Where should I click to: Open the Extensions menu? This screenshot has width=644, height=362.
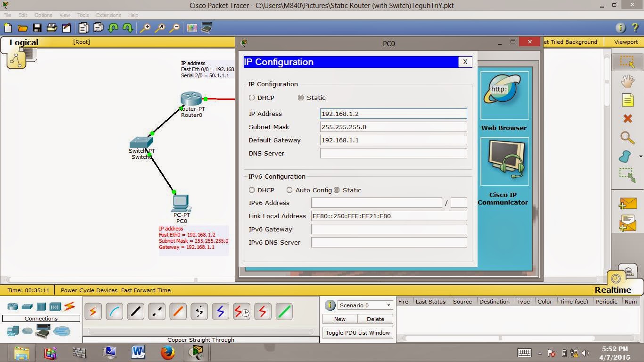[108, 15]
